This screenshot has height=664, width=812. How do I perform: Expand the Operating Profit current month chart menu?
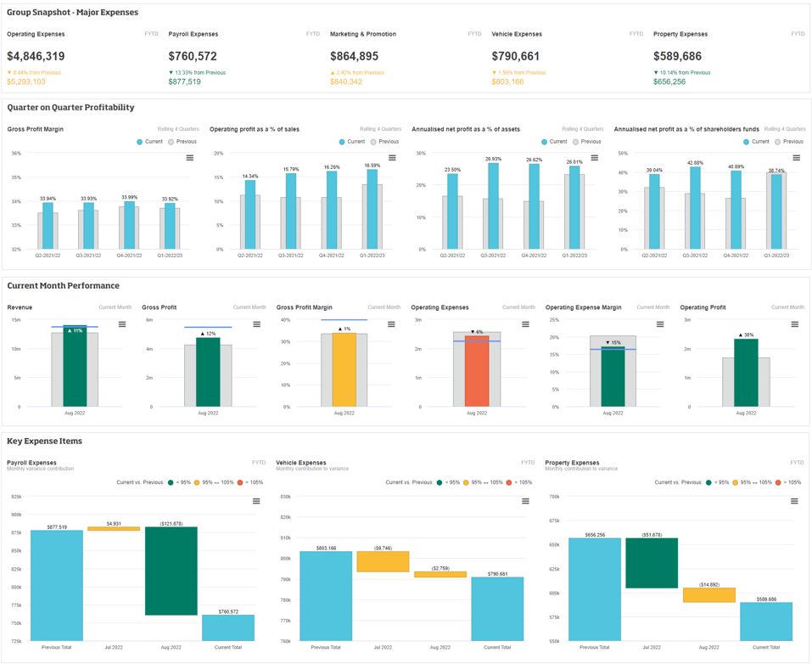[795, 324]
